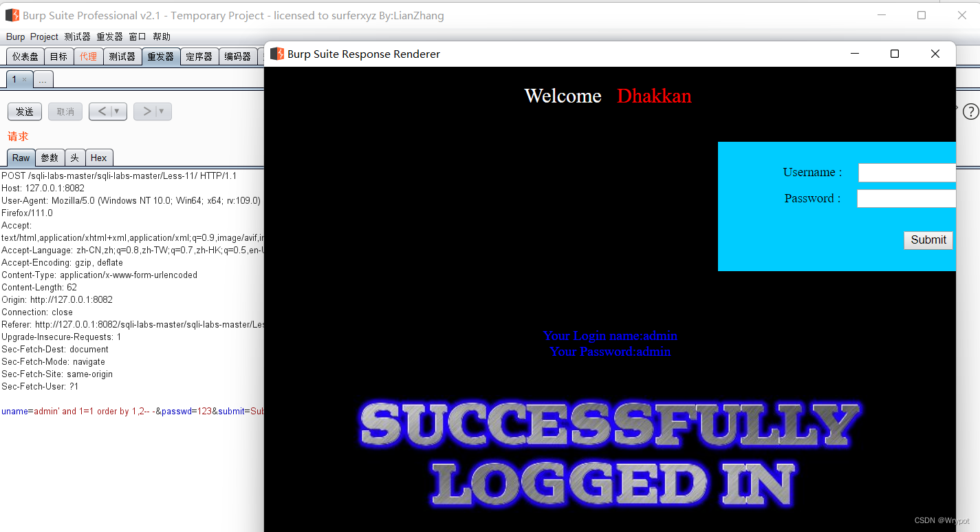Switch to the 目标 tab
The width and height of the screenshot is (980, 532).
pos(58,56)
